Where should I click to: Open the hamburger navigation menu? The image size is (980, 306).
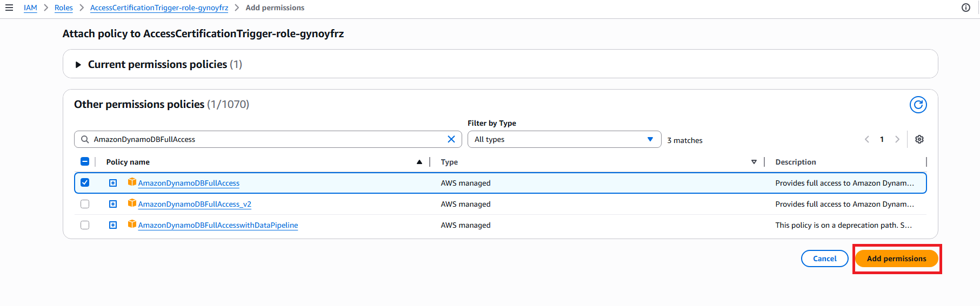9,8
